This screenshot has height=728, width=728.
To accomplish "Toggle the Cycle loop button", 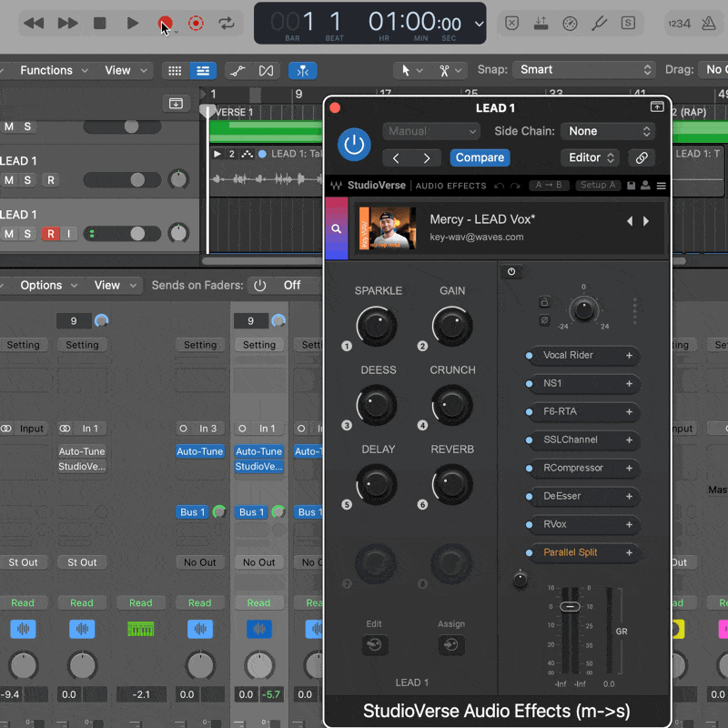I will coord(227,23).
